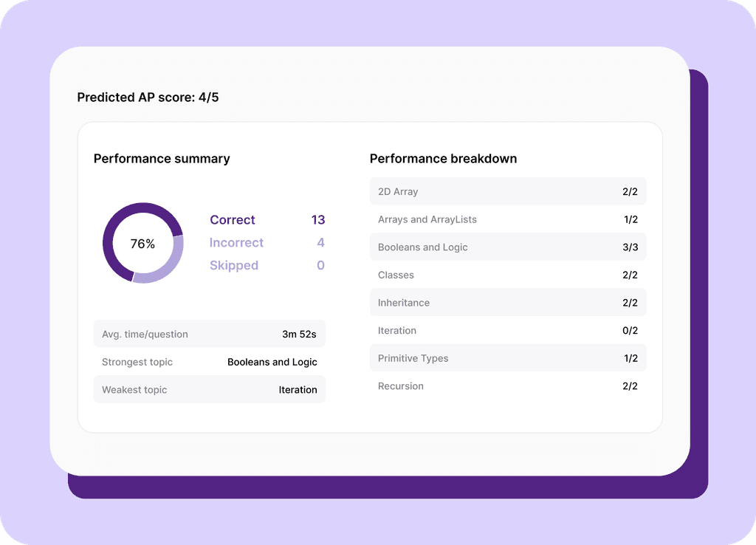This screenshot has width=756, height=545.
Task: Click the Performance breakdown header
Action: click(x=444, y=158)
